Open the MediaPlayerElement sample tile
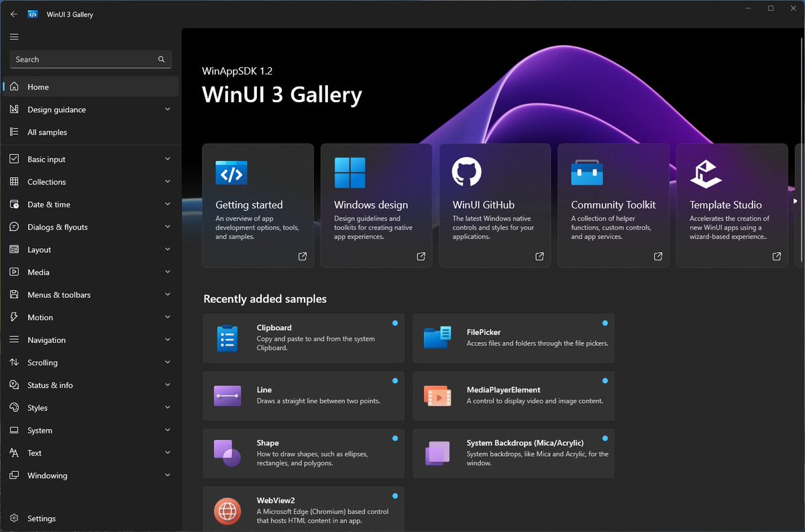Viewport: 805px width, 532px height. point(514,396)
